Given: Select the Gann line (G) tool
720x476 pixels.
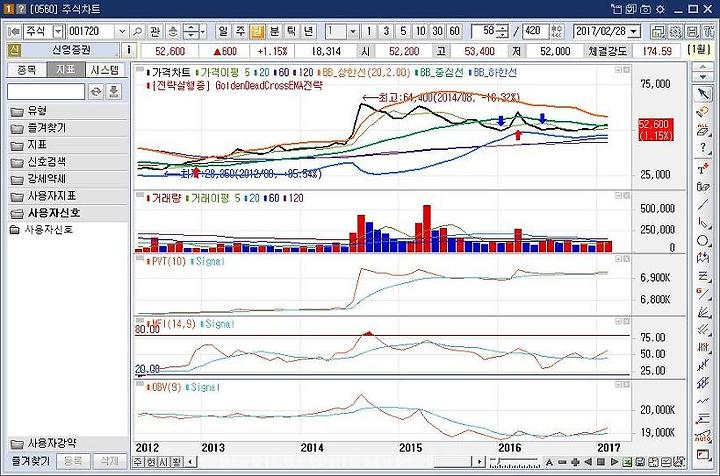Looking at the screenshot, I should coord(703,294).
